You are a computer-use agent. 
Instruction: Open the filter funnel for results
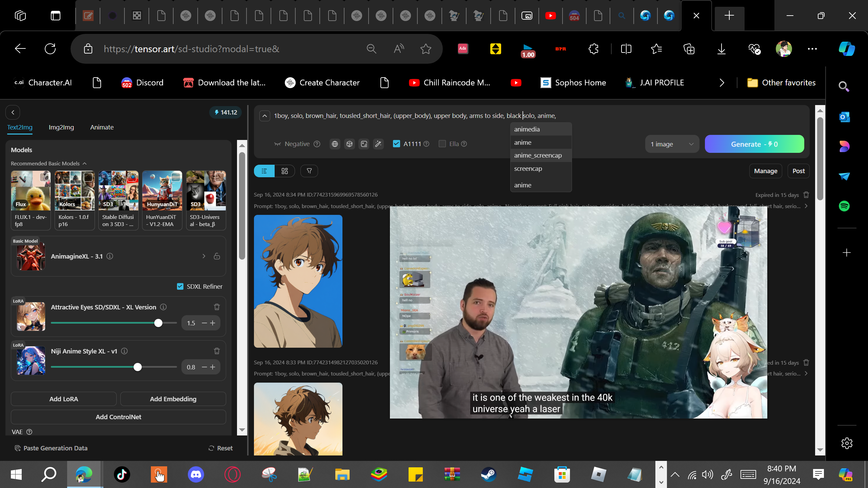tap(309, 171)
